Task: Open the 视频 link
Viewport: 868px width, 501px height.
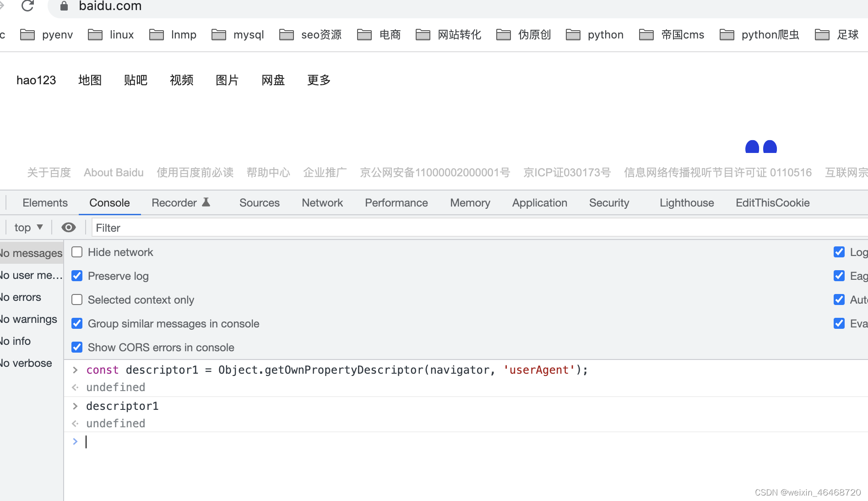Action: pos(181,80)
